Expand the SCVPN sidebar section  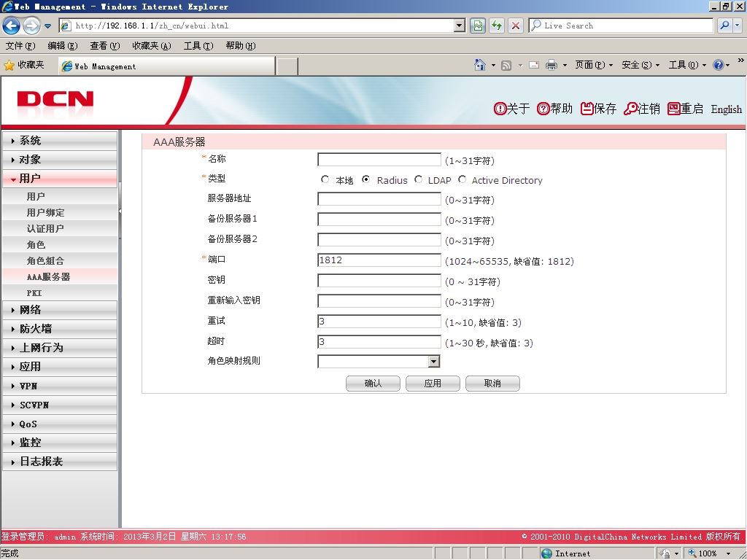coord(60,405)
